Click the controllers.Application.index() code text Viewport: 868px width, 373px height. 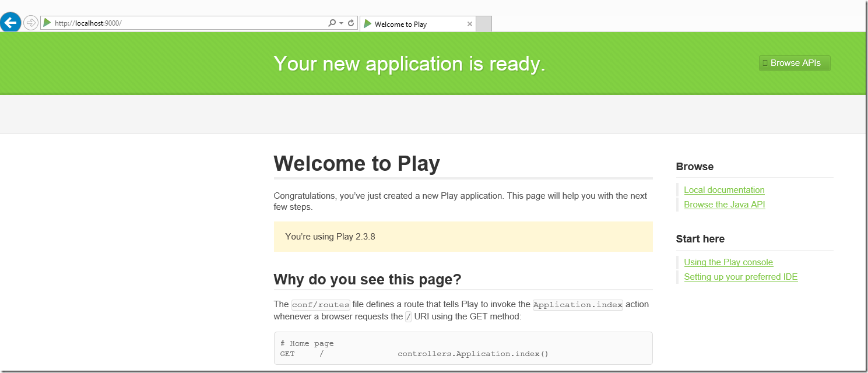[473, 354]
